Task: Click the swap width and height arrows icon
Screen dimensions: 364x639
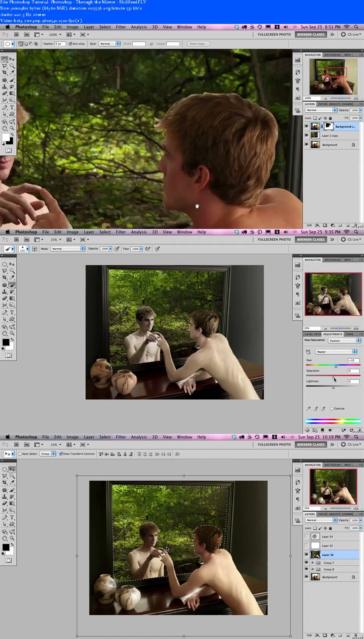Action: tap(151, 44)
